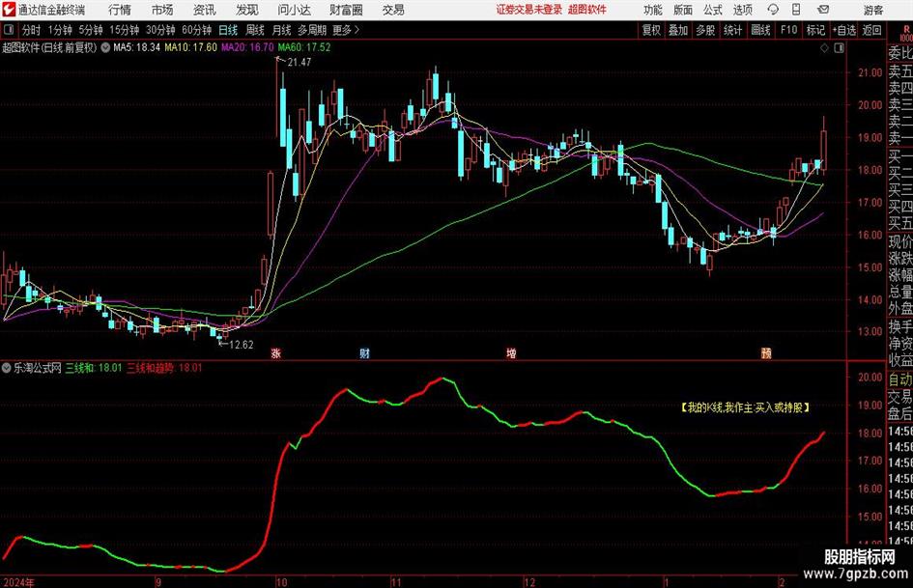The image size is (913, 588).
Task: Toggle the left panel icon beside 分时
Action: (x=8, y=30)
